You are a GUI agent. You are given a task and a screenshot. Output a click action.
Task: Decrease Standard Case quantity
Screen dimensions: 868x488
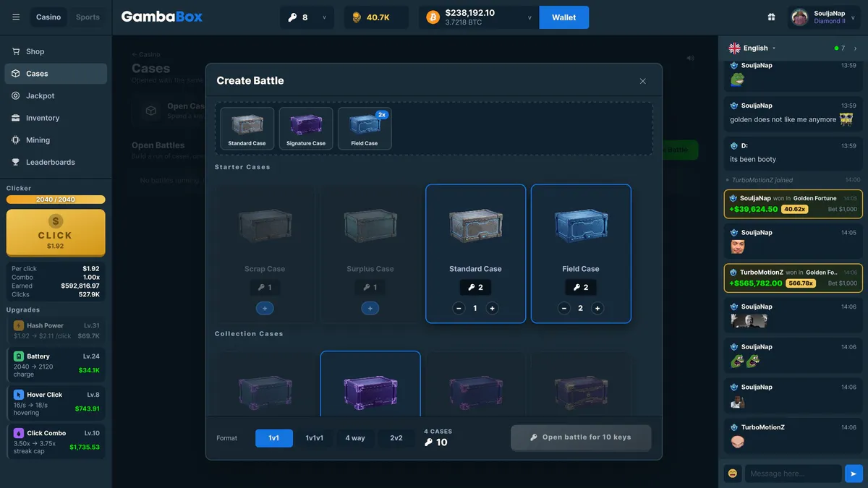459,309
